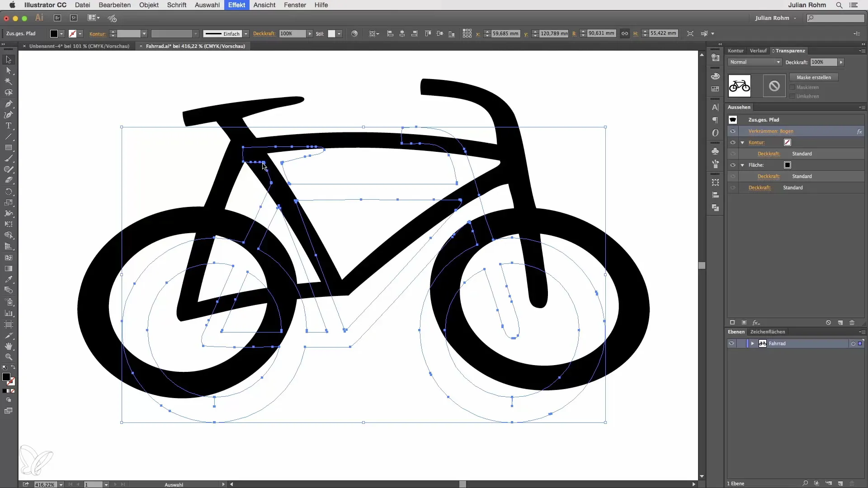Choose the Magic Wand tool
Image resolution: width=868 pixels, height=488 pixels.
[8, 81]
